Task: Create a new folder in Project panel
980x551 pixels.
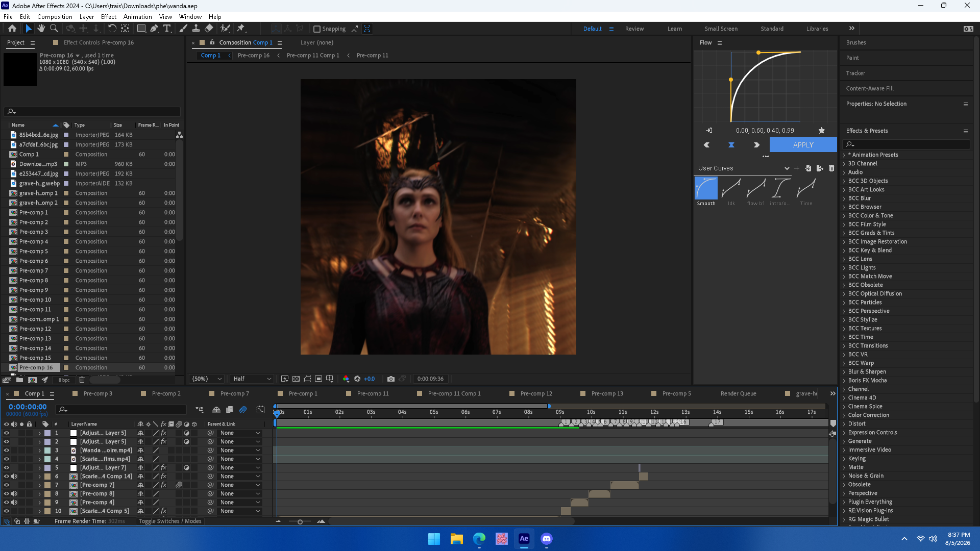Action: point(19,380)
